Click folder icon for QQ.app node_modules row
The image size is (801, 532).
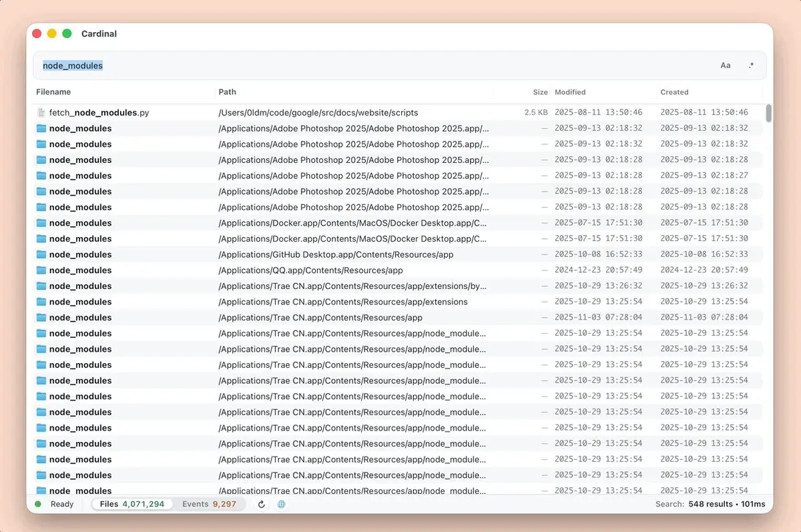coord(41,270)
